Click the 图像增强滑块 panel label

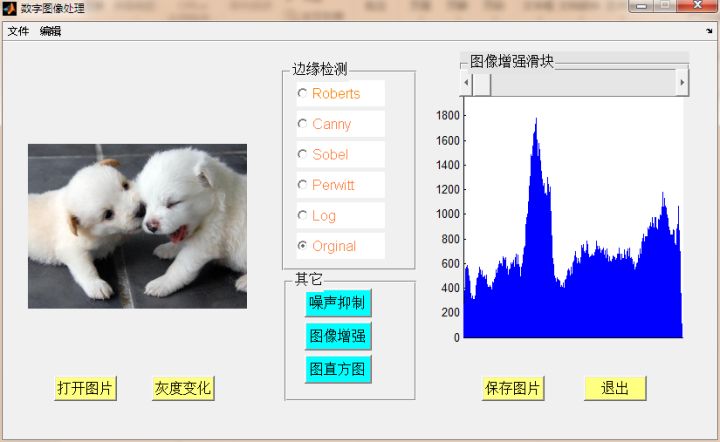512,61
